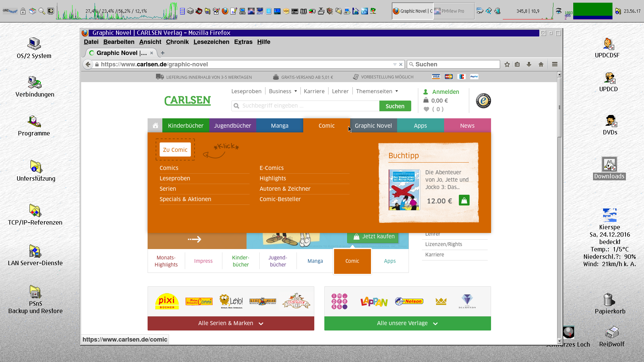Click the Firefox back arrow button

point(88,64)
